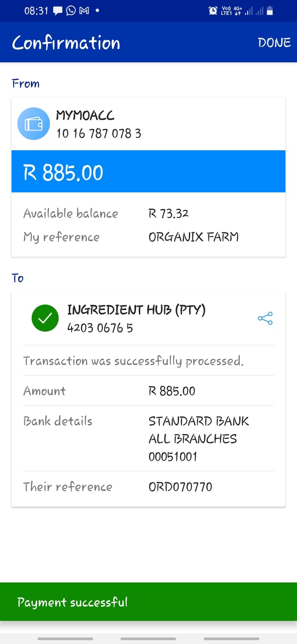Tap the Payment successful green banner
The image size is (297, 644).
coord(148,601)
